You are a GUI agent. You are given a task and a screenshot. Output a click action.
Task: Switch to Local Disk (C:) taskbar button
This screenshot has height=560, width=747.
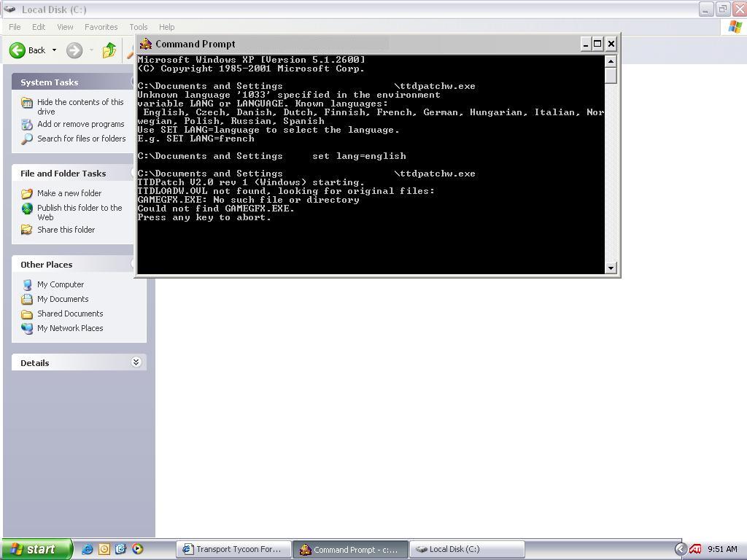467,549
